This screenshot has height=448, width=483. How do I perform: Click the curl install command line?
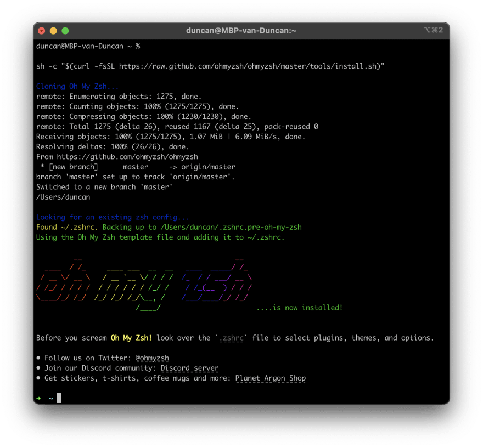click(x=210, y=66)
